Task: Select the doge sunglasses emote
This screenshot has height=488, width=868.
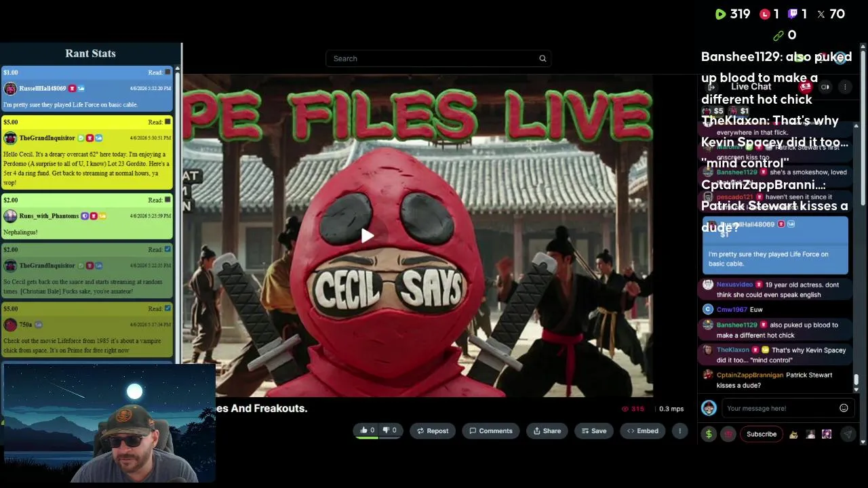Action: 793,434
